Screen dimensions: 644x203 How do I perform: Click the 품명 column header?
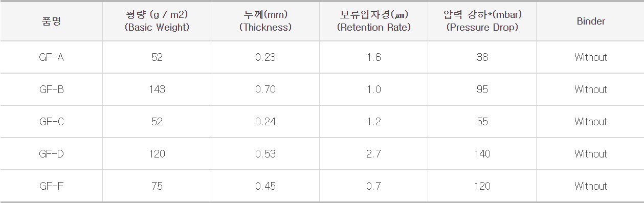(51, 21)
